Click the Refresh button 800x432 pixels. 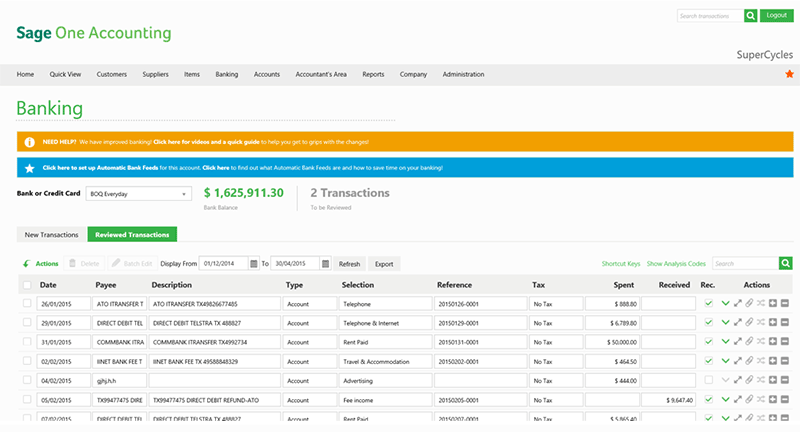(349, 264)
